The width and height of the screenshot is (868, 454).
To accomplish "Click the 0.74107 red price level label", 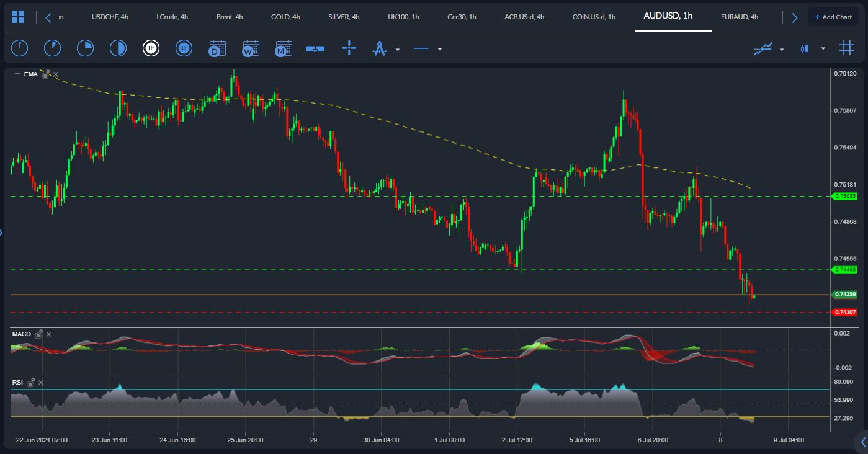I will tap(845, 312).
